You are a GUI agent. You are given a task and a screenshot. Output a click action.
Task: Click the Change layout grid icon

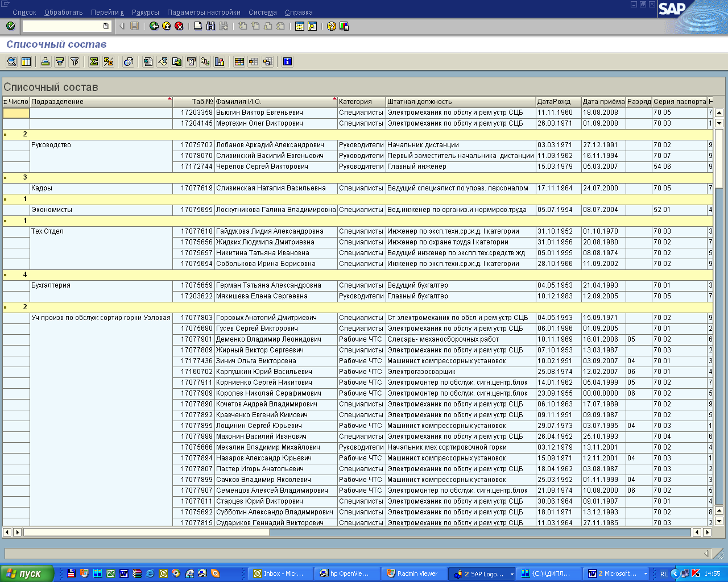click(239, 61)
